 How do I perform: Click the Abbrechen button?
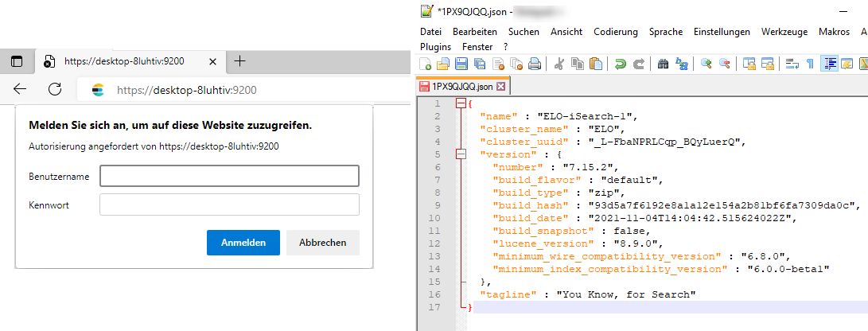point(323,243)
